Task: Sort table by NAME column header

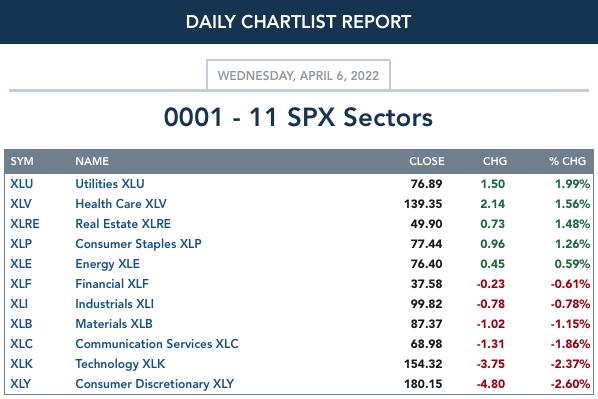Action: (x=92, y=161)
